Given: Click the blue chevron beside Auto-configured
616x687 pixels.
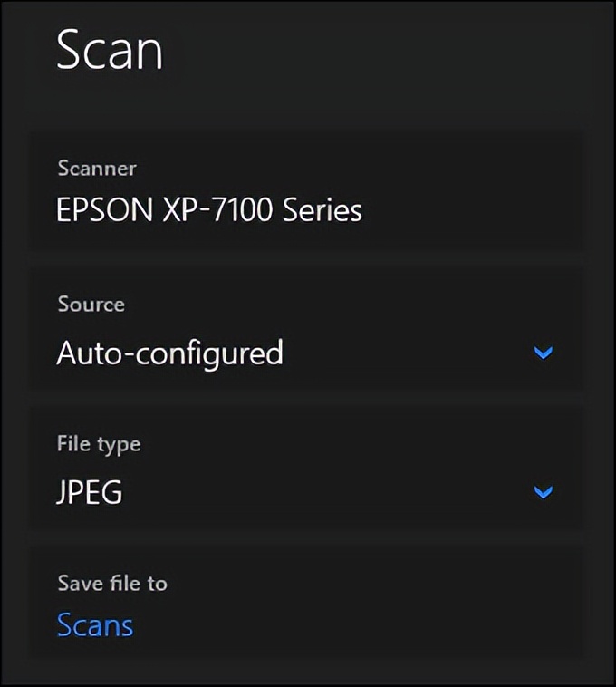Looking at the screenshot, I should (543, 353).
